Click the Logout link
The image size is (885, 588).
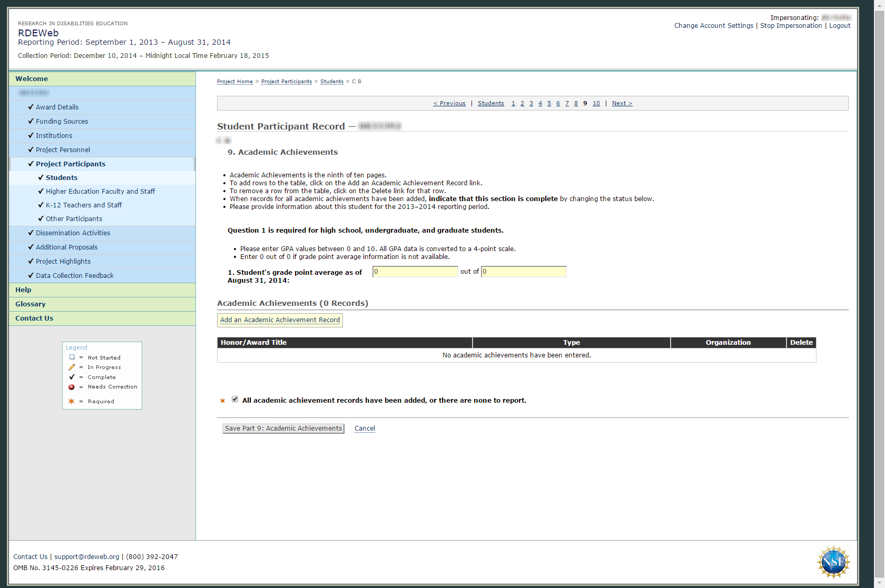point(840,26)
